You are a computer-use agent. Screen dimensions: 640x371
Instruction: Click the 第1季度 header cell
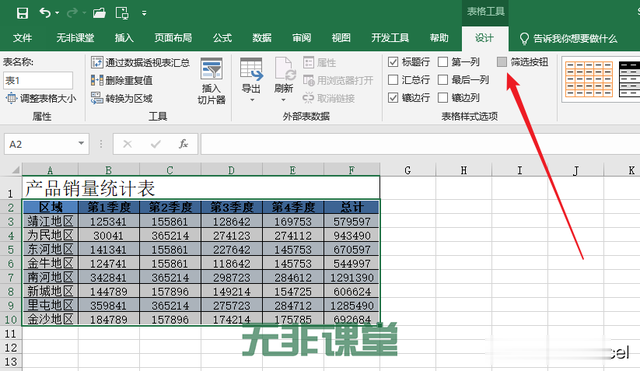[x=109, y=207]
